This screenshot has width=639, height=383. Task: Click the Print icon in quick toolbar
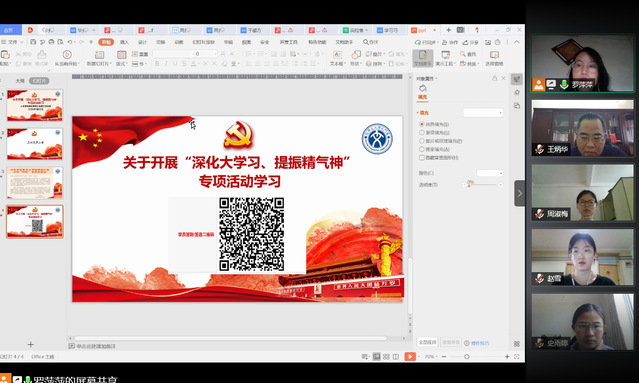(x=51, y=42)
